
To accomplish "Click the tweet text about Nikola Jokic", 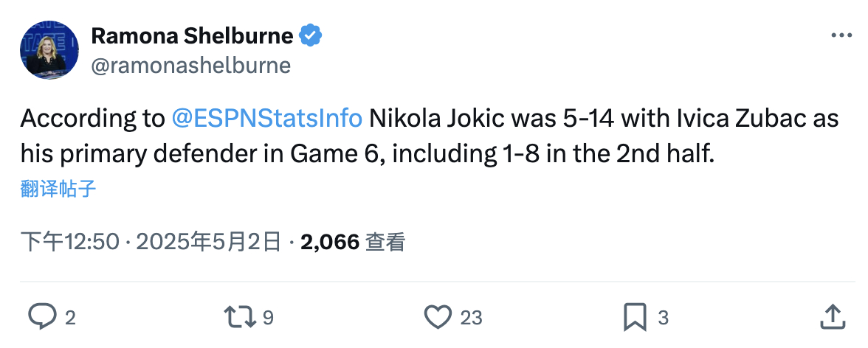I will click(x=430, y=137).
